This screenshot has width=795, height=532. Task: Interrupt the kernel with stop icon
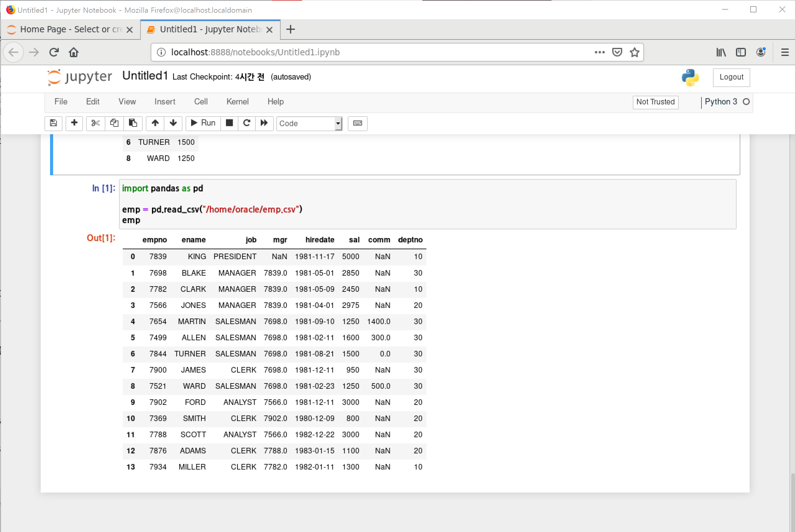point(229,123)
